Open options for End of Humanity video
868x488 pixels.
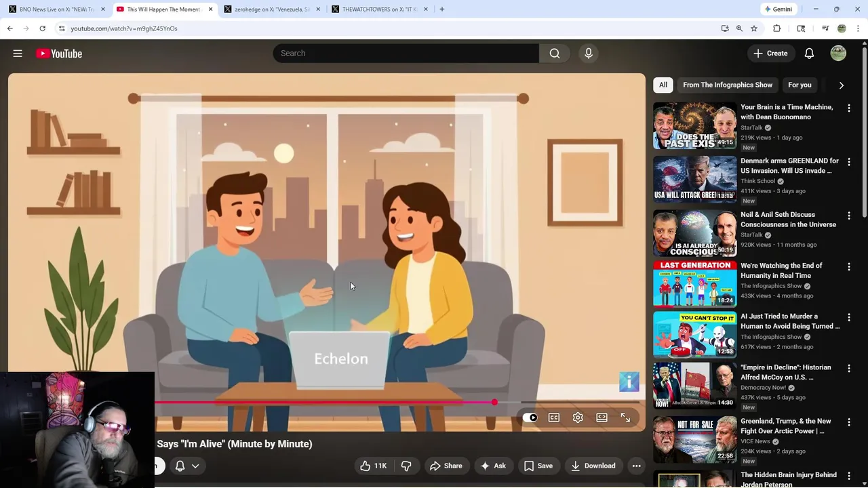(x=848, y=267)
